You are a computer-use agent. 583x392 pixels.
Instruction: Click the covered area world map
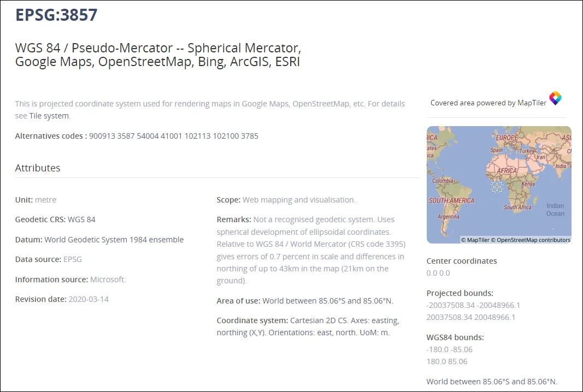[499, 185]
